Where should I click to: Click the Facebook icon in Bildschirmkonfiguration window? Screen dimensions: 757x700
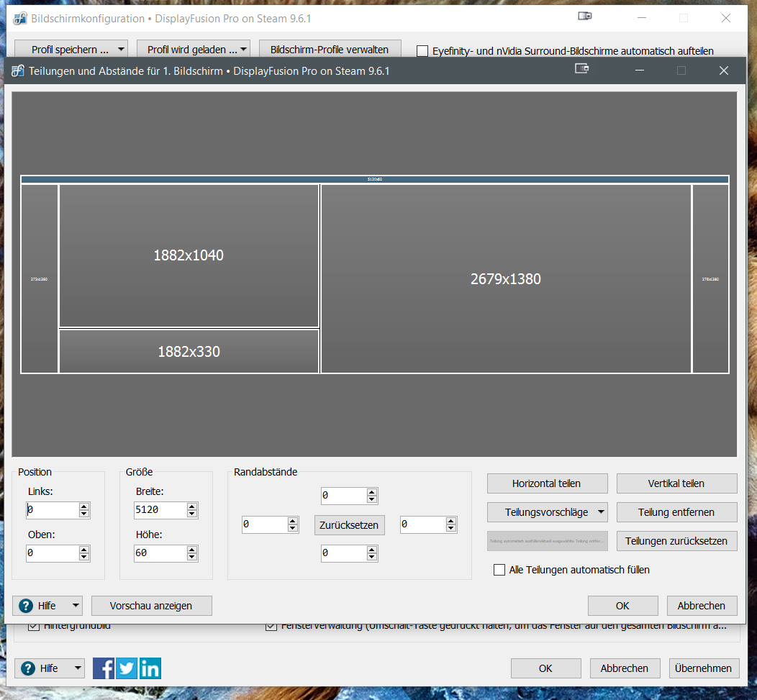click(x=104, y=668)
